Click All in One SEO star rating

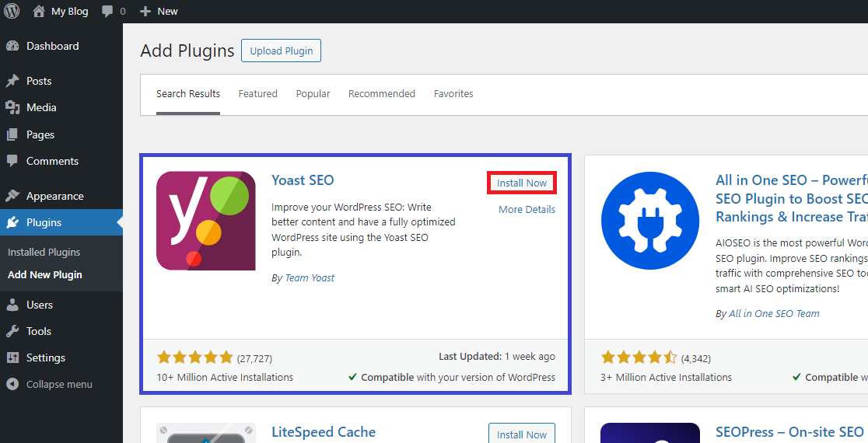tap(639, 358)
